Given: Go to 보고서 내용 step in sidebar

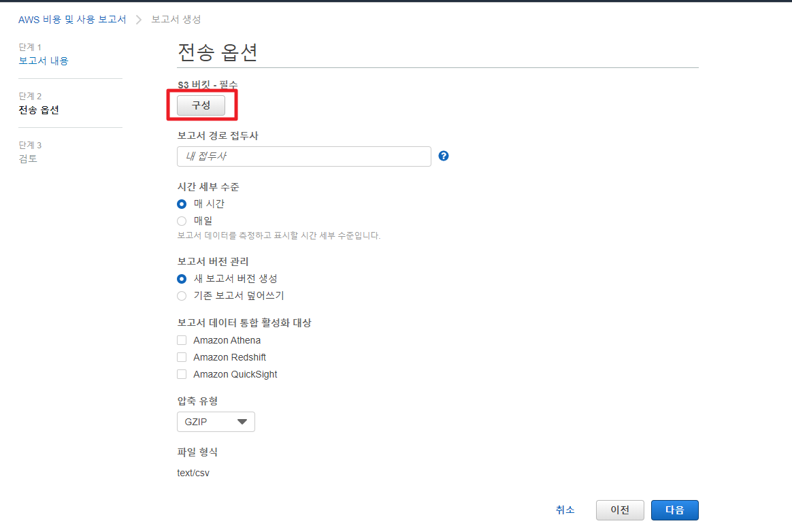Looking at the screenshot, I should [x=44, y=61].
